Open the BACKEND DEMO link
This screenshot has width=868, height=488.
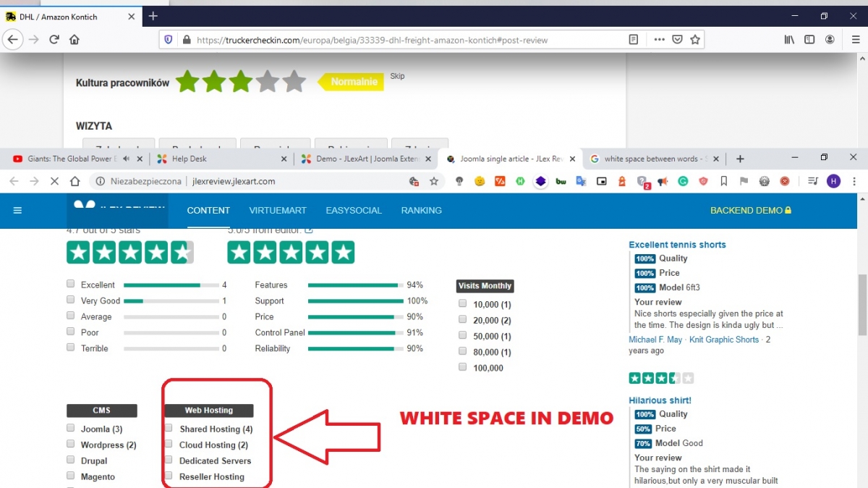[x=750, y=211]
